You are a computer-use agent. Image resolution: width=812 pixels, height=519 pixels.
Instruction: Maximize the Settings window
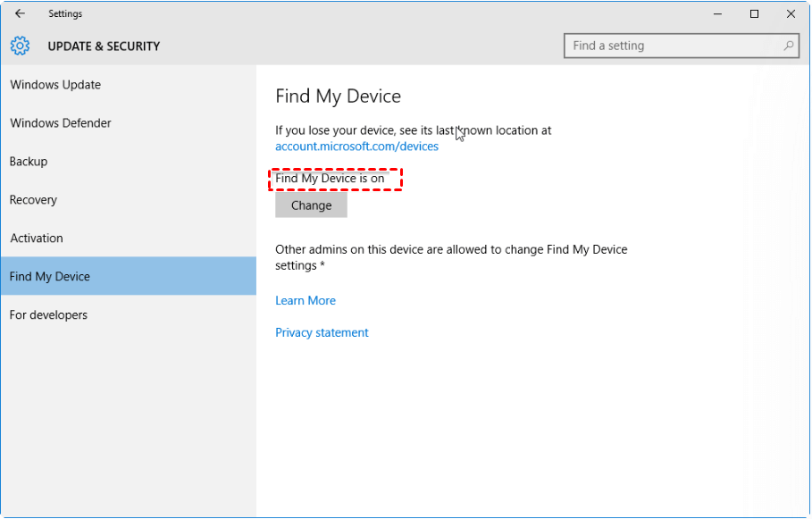[754, 14]
